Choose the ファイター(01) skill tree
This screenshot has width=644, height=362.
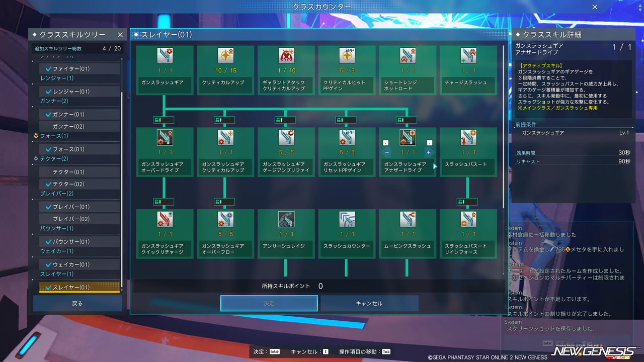(79, 68)
